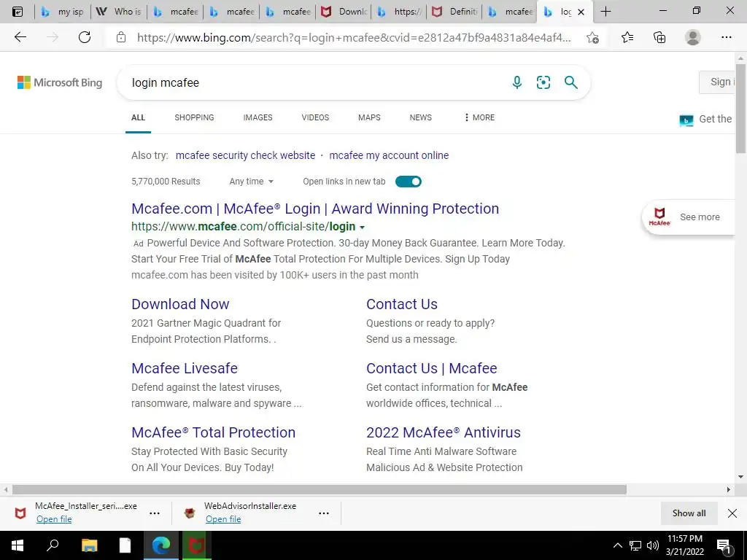Open Edge browser taskbar icon

pyautogui.click(x=161, y=545)
